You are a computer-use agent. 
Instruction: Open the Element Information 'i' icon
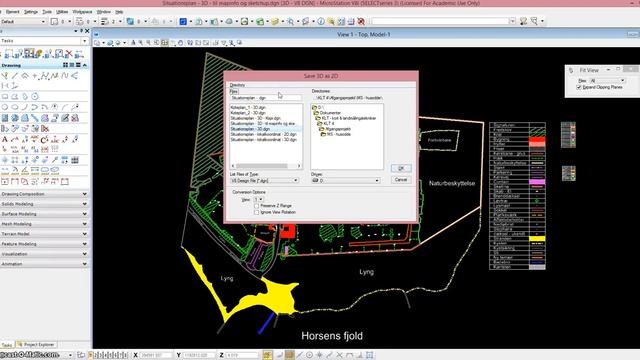321,21
